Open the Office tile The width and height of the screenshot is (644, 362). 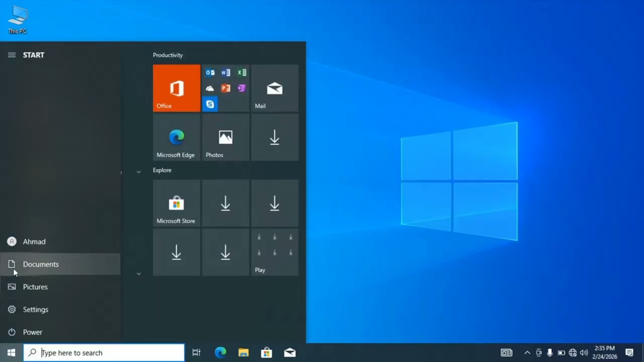pos(177,88)
